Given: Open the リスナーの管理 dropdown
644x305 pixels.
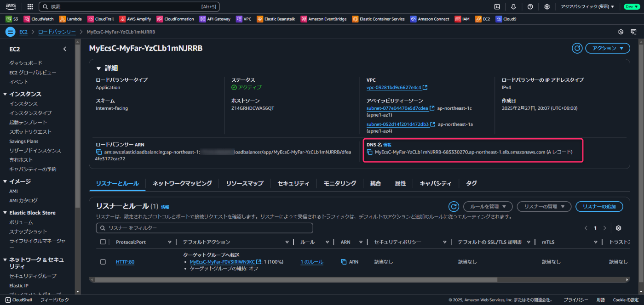Looking at the screenshot, I should pos(544,207).
